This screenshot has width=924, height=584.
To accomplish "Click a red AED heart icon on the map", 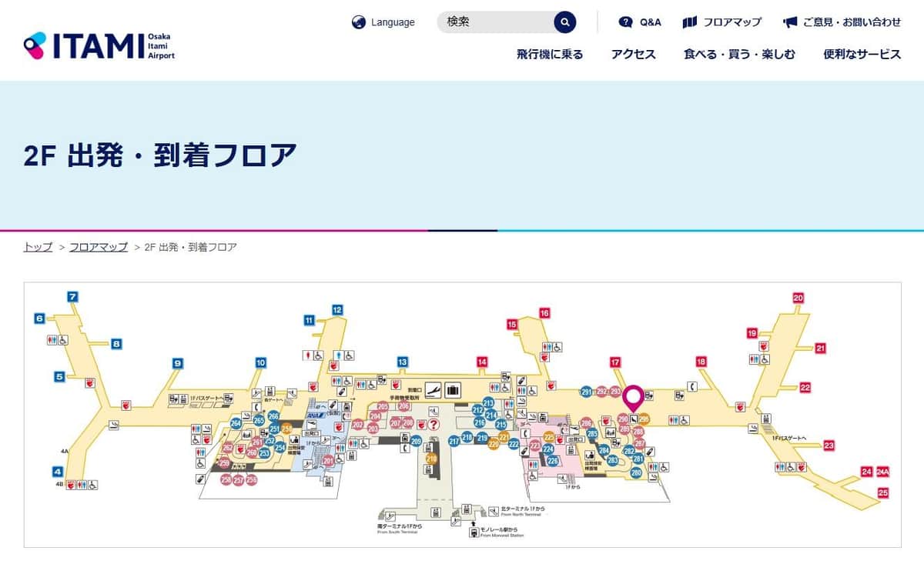I will point(422,425).
